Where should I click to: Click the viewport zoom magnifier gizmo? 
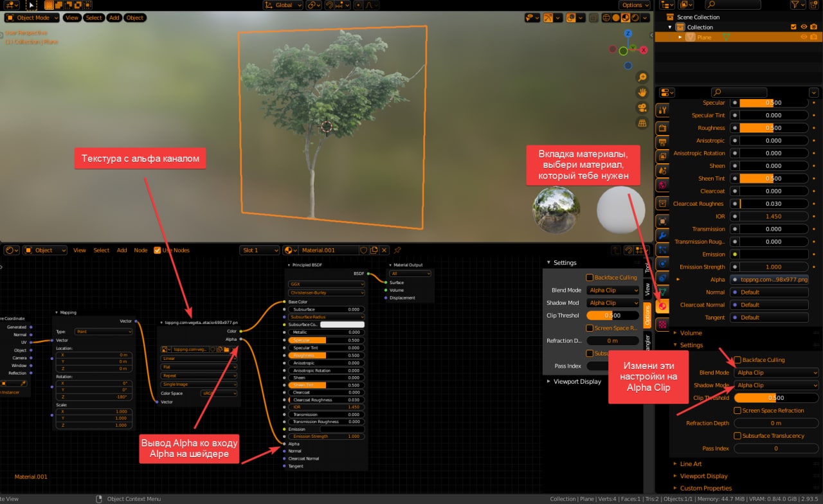coord(642,77)
